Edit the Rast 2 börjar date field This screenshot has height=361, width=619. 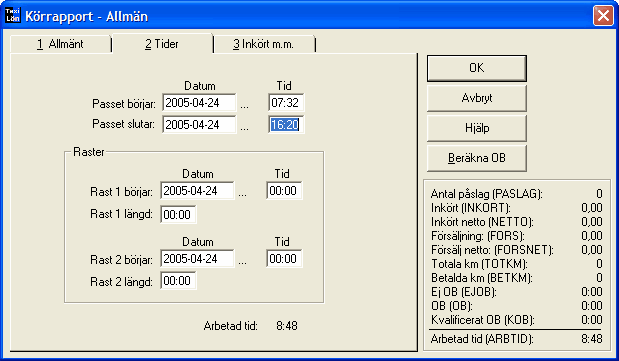tap(197, 259)
